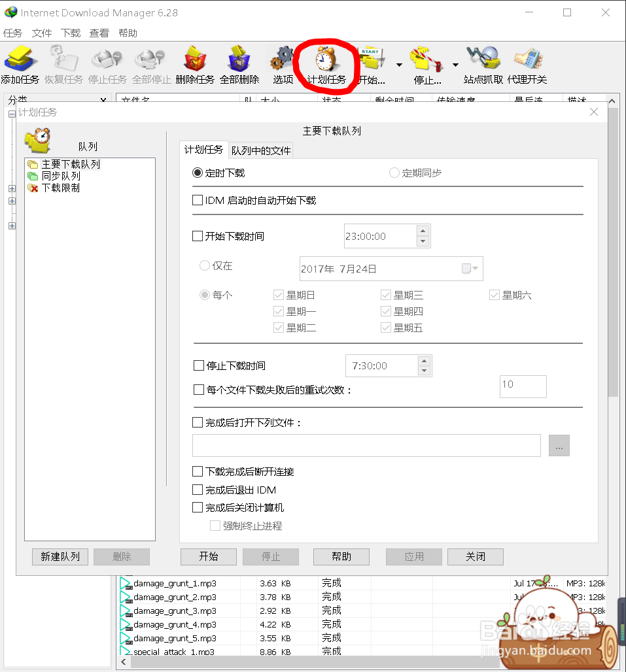The width and height of the screenshot is (626, 672).
Task: Click the Delete All (全部删除) toolbar icon
Action: [239, 64]
